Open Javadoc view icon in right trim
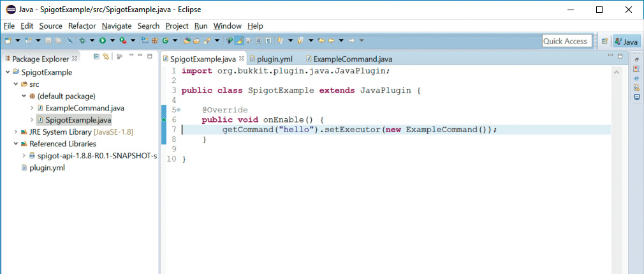This screenshot has height=274, width=644. coord(636,78)
